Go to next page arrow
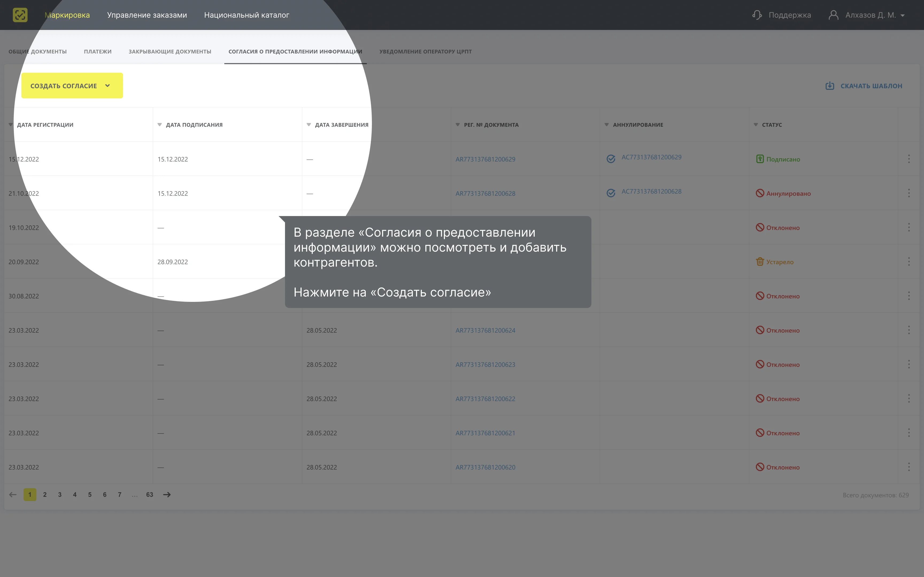Image resolution: width=924 pixels, height=577 pixels. coord(167,495)
